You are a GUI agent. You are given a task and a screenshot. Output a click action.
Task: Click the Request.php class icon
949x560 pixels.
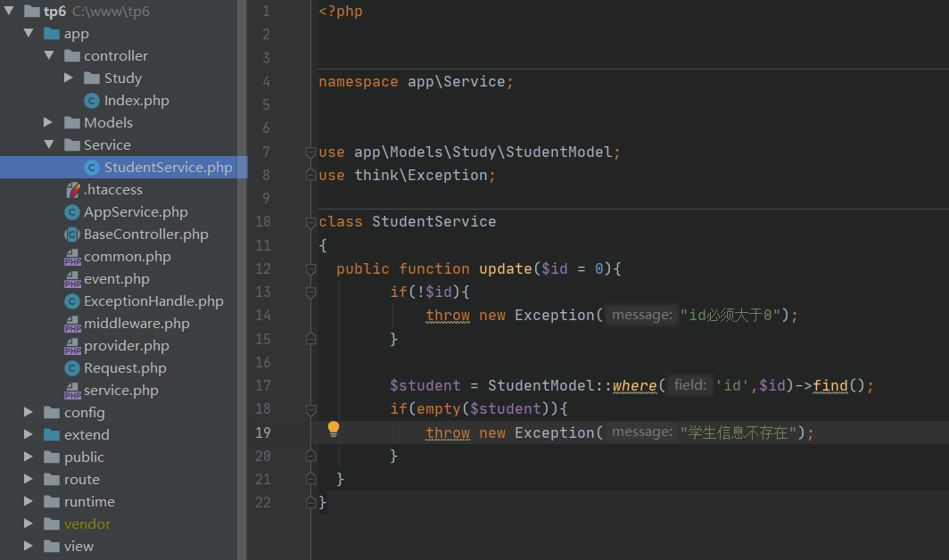[x=72, y=368]
